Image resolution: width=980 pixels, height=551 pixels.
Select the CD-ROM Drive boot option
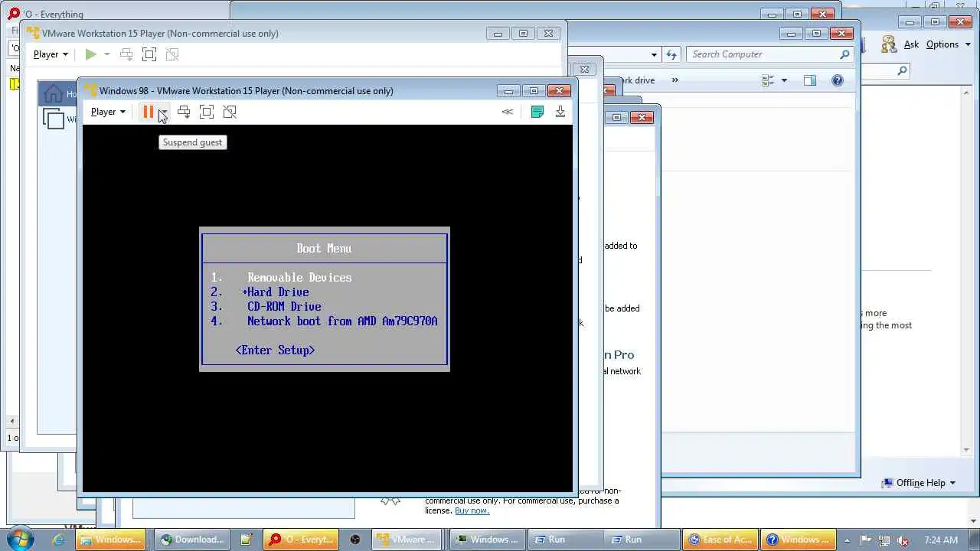pyautogui.click(x=284, y=307)
